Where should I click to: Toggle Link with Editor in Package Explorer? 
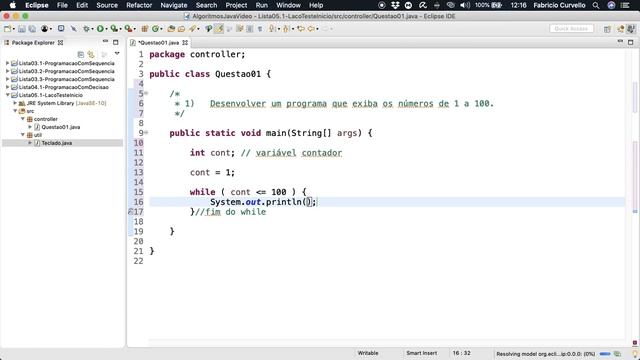coord(91,54)
